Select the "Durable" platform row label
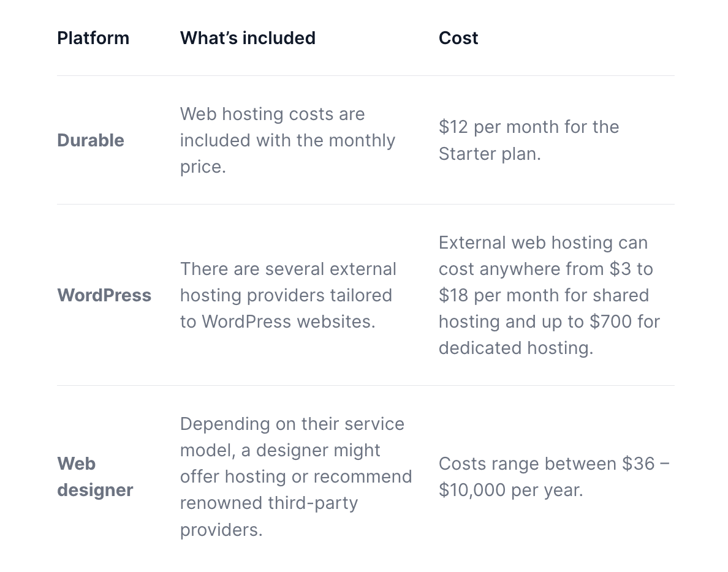Screen dimensions: 728x572 tap(91, 140)
